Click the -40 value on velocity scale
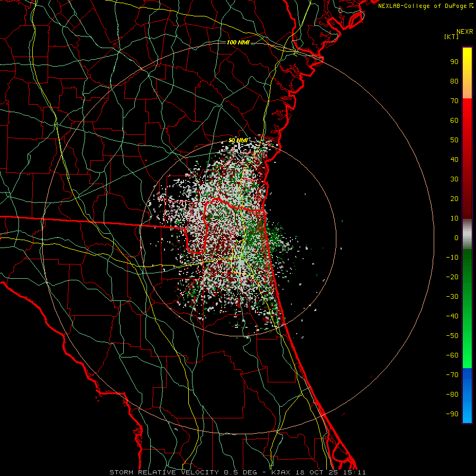Screen dimensions: 476x476 tap(452, 316)
